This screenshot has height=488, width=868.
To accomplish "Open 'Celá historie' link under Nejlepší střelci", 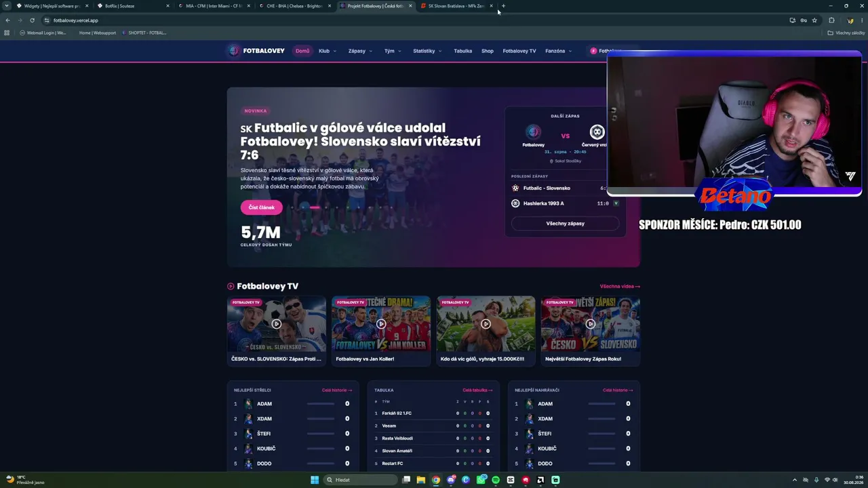I will pyautogui.click(x=337, y=390).
